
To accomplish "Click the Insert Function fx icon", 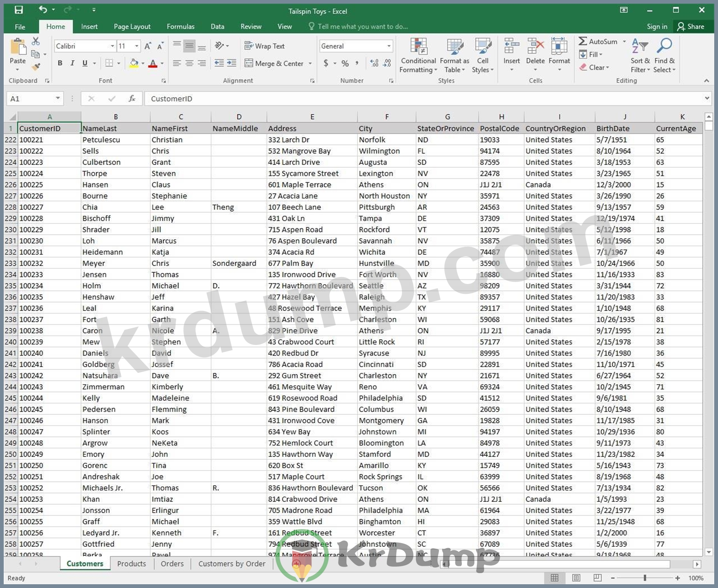I will coord(132,98).
